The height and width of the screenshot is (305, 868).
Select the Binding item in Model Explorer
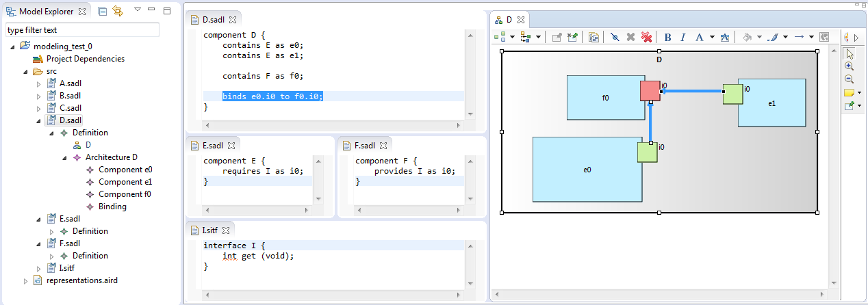pyautogui.click(x=112, y=207)
